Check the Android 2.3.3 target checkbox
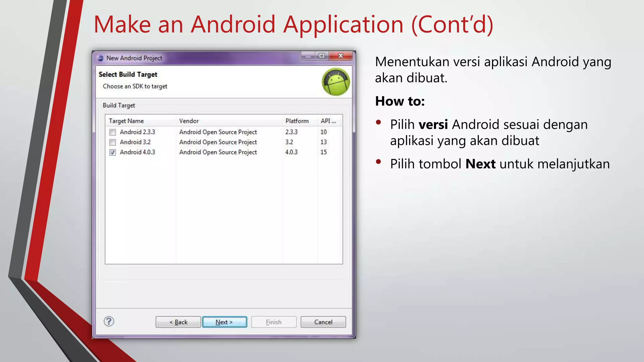The image size is (644, 362). coord(113,132)
